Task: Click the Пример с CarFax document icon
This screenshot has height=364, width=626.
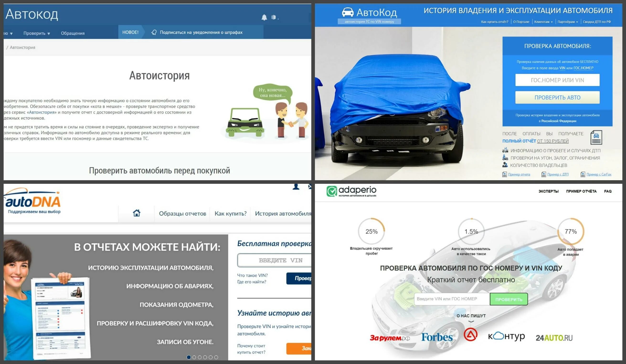Action: 583,174
